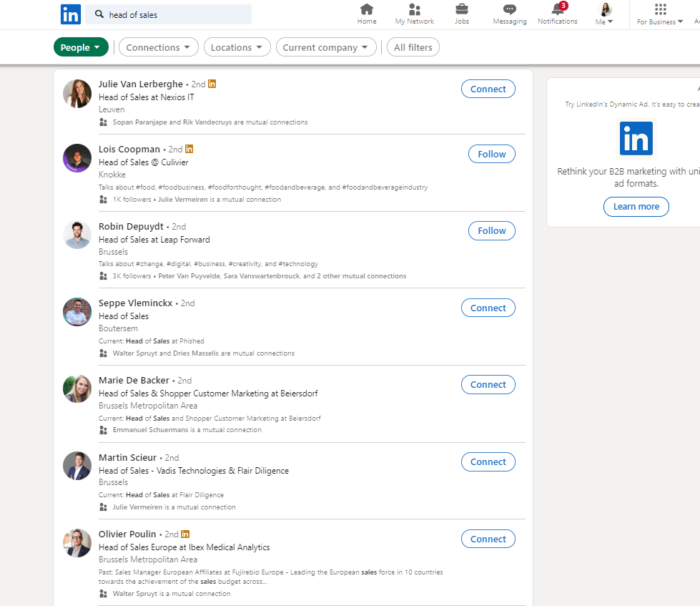The width and height of the screenshot is (700, 606).
Task: Open the Me profile menu
Action: pyautogui.click(x=605, y=14)
